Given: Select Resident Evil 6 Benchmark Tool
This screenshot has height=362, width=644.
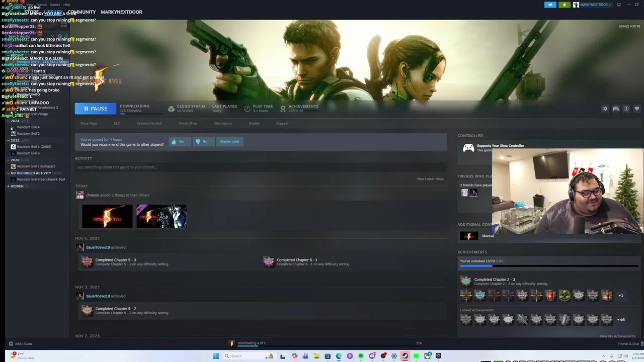Looking at the screenshot, I should (40, 179).
